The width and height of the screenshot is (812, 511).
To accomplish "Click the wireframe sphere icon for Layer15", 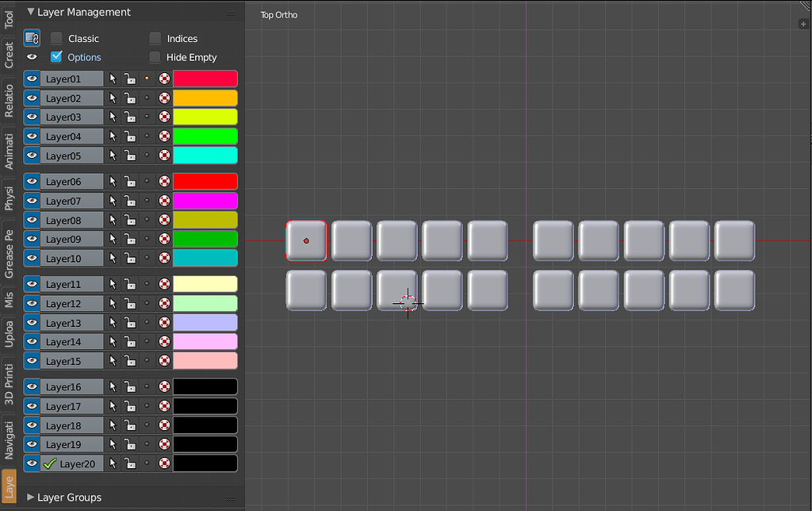I will pyautogui.click(x=164, y=361).
